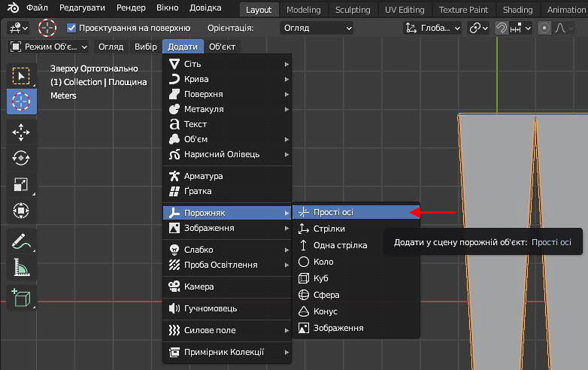The height and width of the screenshot is (370, 588).
Task: Add a Зображення empty in the Порожняк submenu
Action: tap(356, 328)
